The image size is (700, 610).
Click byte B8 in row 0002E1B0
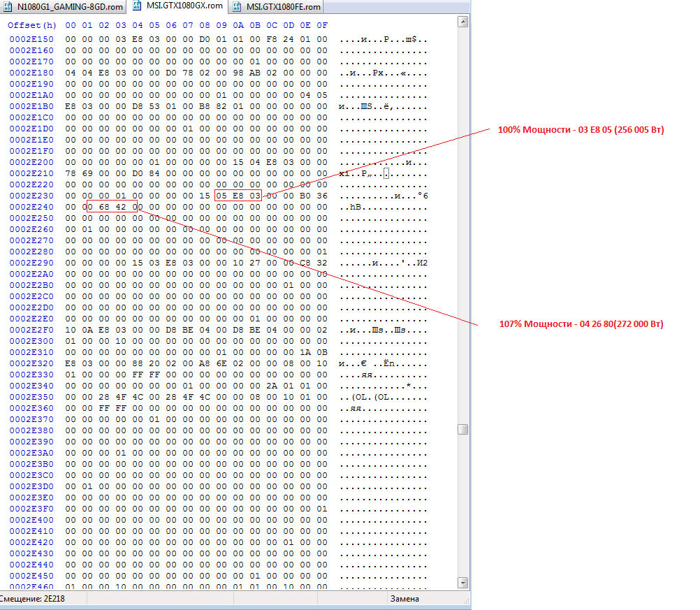click(x=205, y=106)
